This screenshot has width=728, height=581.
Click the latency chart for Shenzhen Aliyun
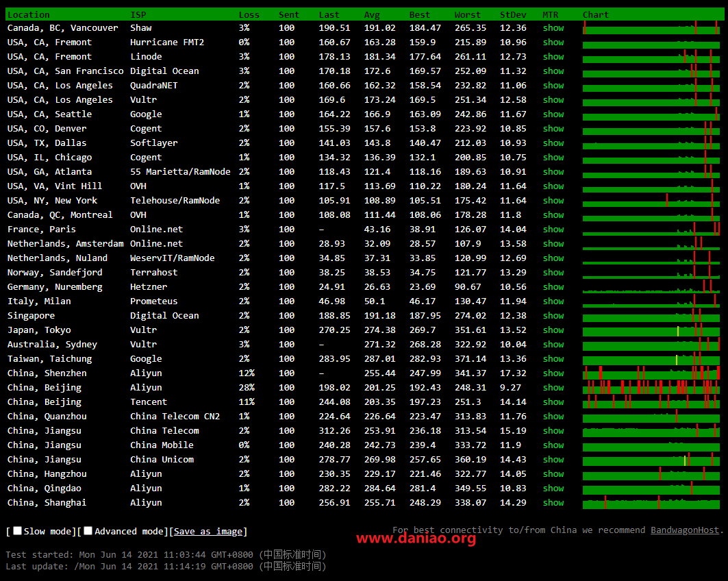[651, 373]
